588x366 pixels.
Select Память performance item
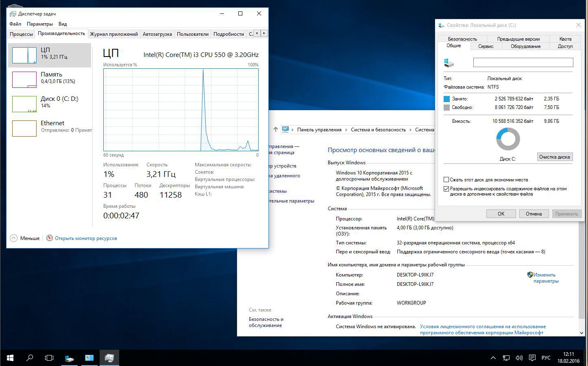coord(50,79)
